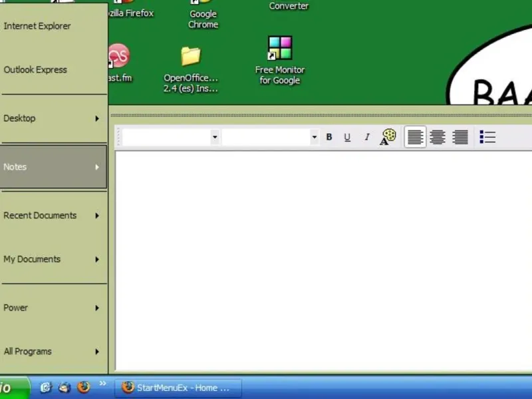
Task: Expand the All Programs submenu arrow
Action: pyautogui.click(x=97, y=352)
